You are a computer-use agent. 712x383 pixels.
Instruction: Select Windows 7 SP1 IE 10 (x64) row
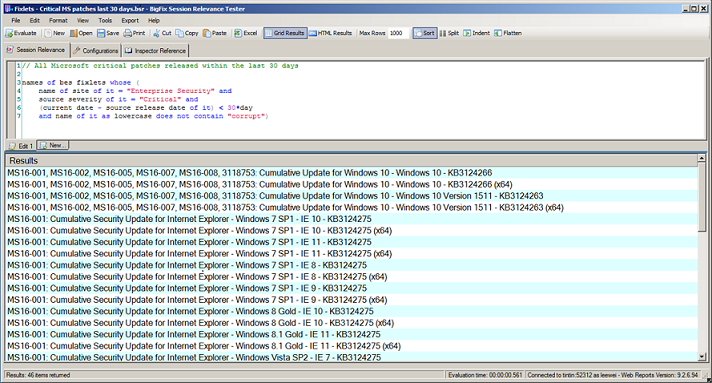[352, 230]
